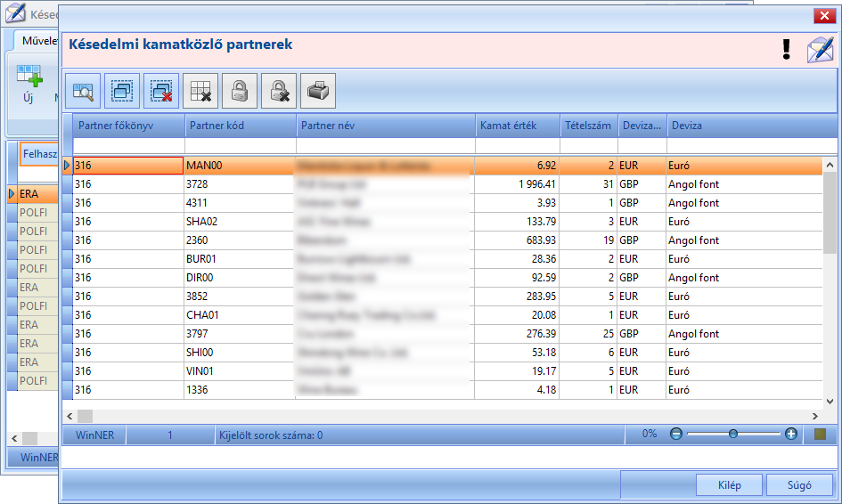Click the filter field under Partner főkönyv

(129, 145)
